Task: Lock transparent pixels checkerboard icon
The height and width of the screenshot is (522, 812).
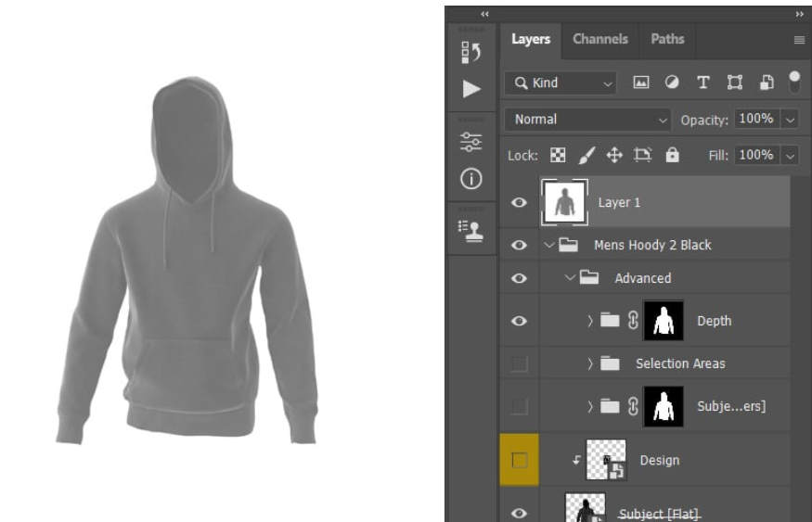Action: click(558, 155)
